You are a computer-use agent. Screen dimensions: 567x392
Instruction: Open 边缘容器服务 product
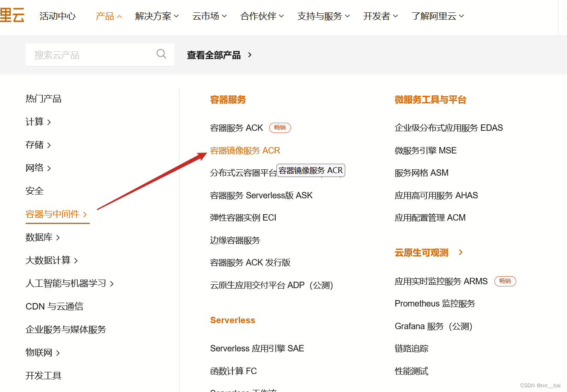coord(235,240)
